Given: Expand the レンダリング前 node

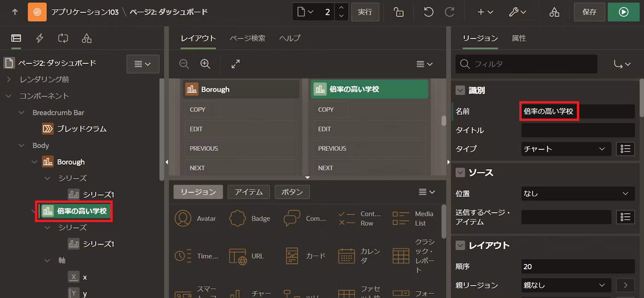Looking at the screenshot, I should [x=9, y=80].
